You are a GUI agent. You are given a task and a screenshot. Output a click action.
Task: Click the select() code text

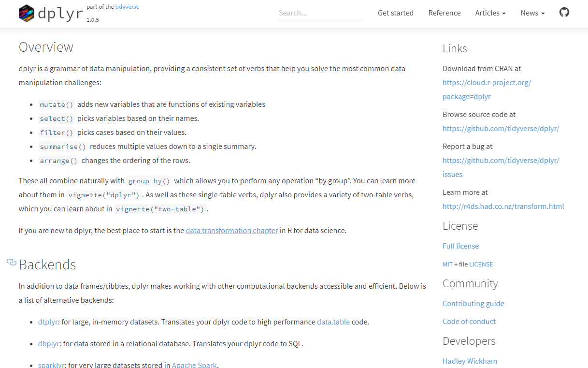pyautogui.click(x=57, y=118)
